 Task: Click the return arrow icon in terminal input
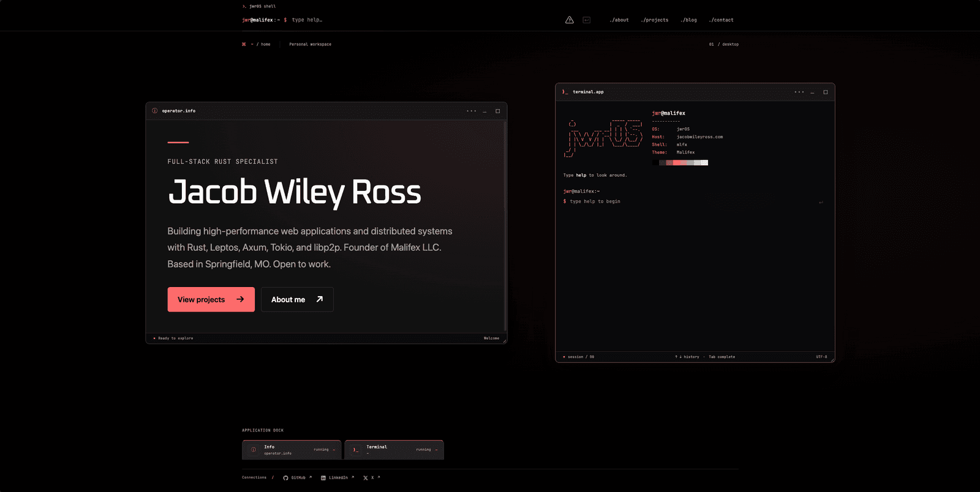pyautogui.click(x=821, y=202)
